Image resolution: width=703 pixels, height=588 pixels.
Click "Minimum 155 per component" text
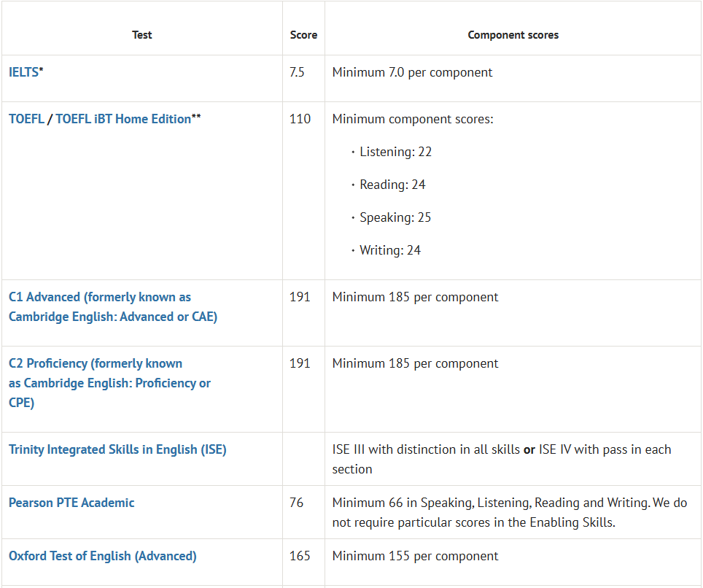[x=415, y=556]
